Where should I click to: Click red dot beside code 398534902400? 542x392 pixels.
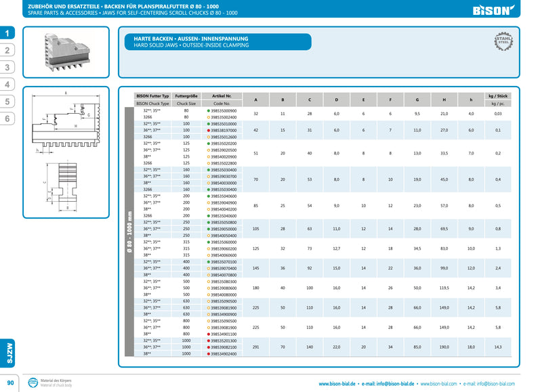(x=209, y=353)
